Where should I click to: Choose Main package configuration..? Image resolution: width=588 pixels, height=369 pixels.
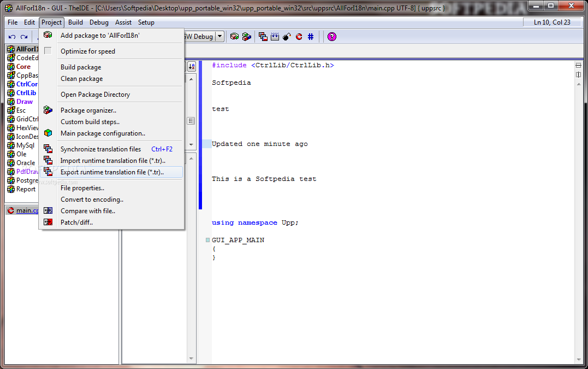coord(111,133)
